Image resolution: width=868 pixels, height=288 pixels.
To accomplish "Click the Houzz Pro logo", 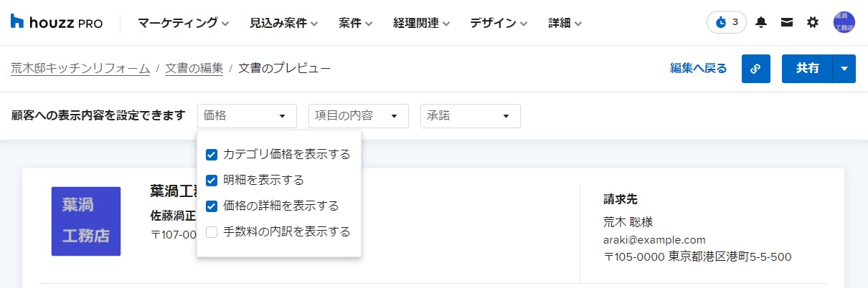I will pos(57,22).
